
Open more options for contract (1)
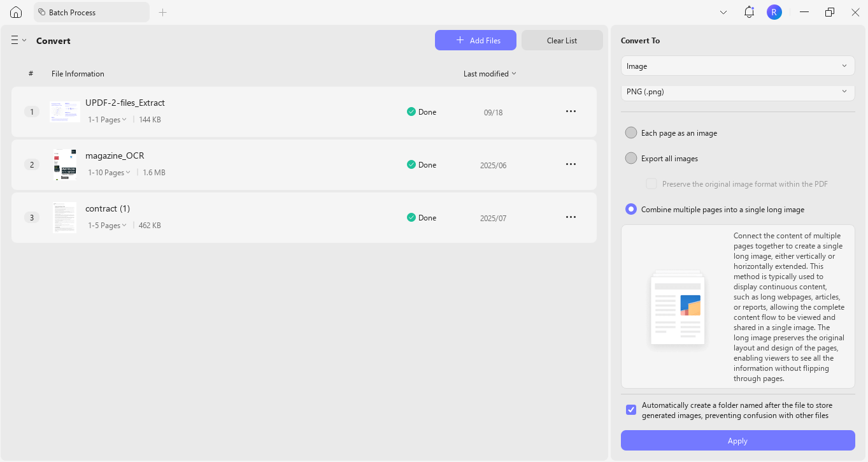pos(571,217)
